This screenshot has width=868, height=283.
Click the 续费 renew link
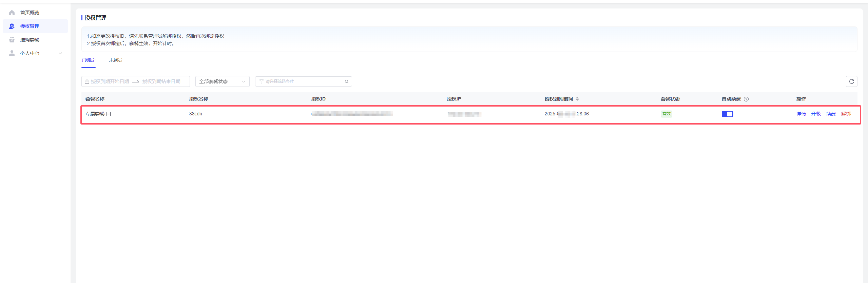point(831,114)
